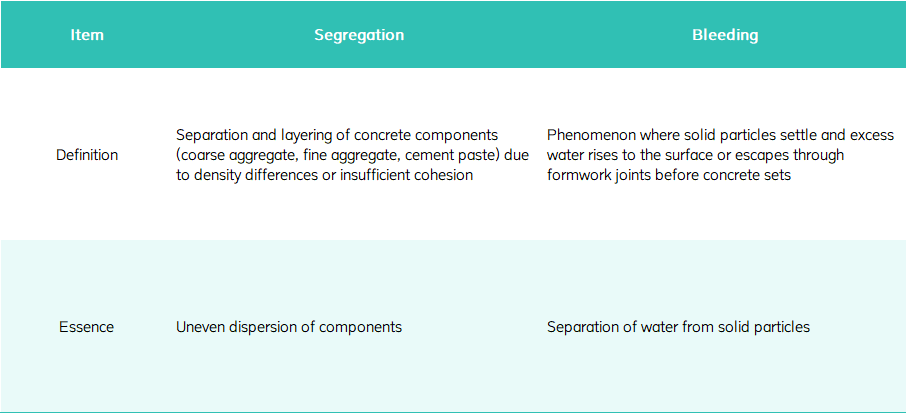Click the Essence row label
The image size is (906, 413).
pyautogui.click(x=87, y=327)
